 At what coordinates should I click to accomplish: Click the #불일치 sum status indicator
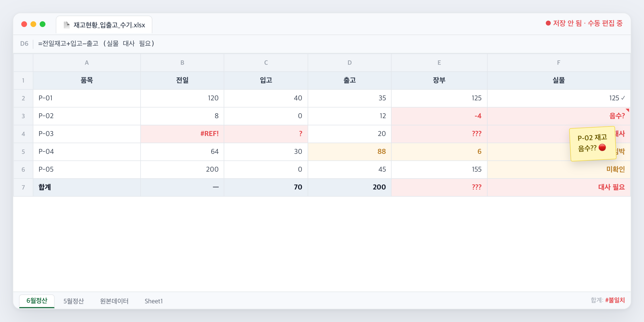615,300
